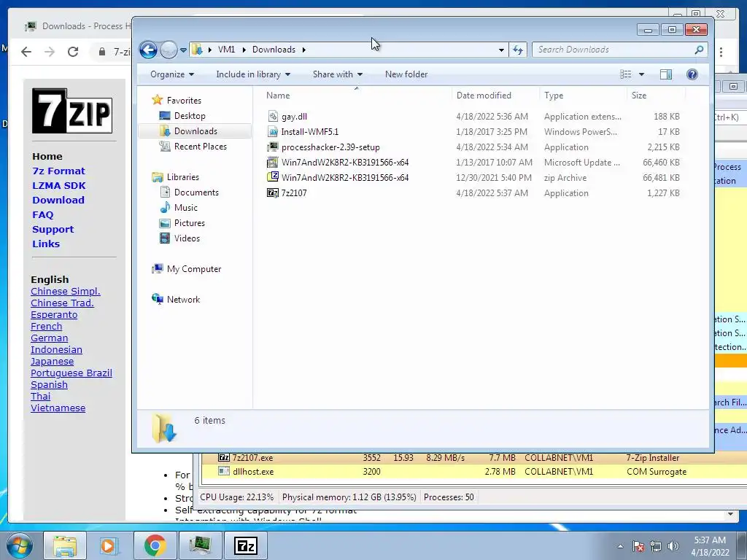Select 7z2107.exe row in Process Hacker
This screenshot has height=560, width=747.
point(474,458)
